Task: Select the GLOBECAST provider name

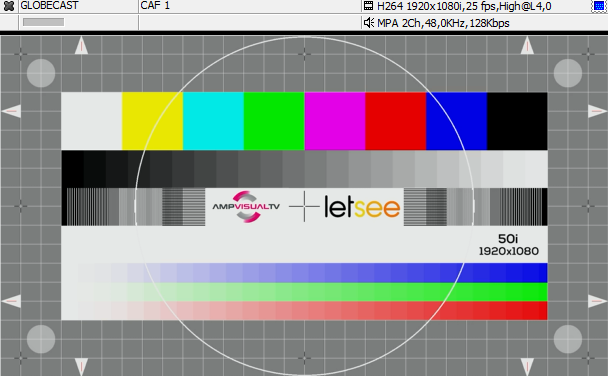Action: coord(49,6)
